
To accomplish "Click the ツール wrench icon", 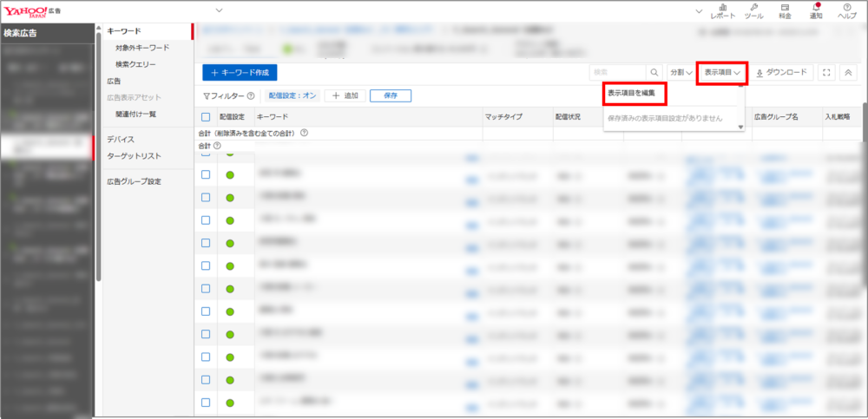I will (753, 10).
